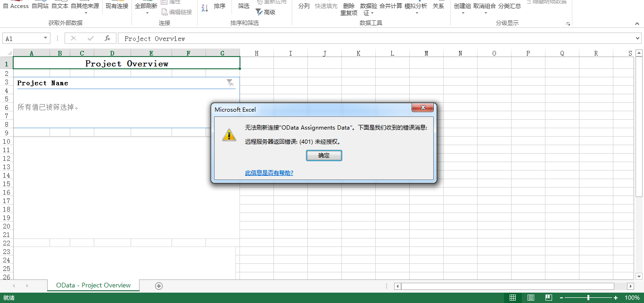Click the Z-to-A descending sort icon
The image size is (644, 303).
(205, 8)
